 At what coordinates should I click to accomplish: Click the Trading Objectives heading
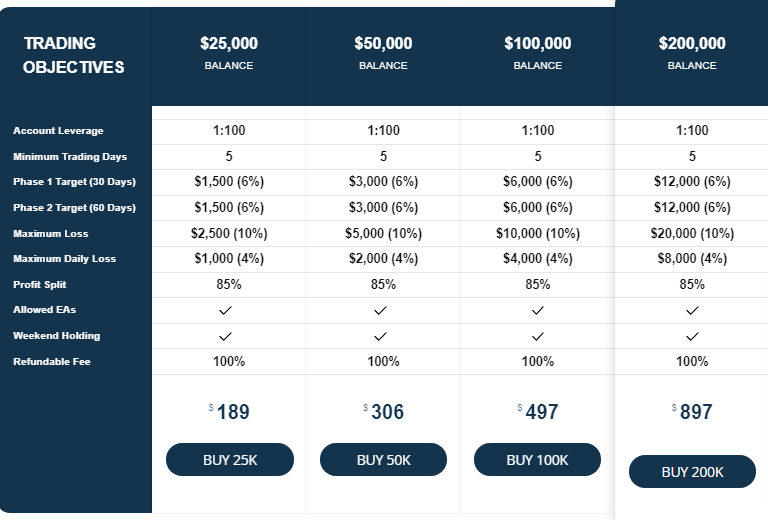[x=73, y=55]
